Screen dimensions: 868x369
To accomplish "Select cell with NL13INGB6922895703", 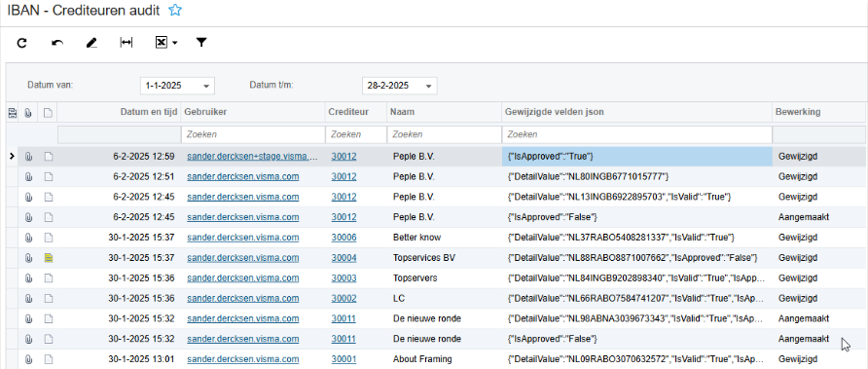I will tap(637, 198).
